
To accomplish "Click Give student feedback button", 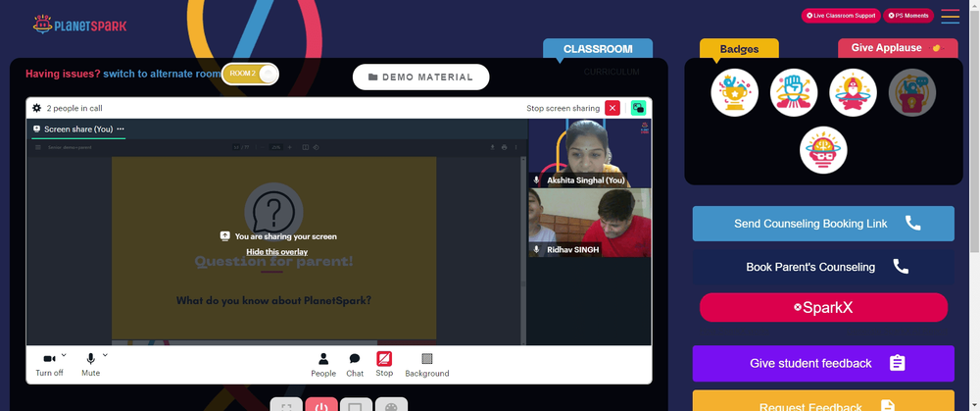I will (x=823, y=364).
